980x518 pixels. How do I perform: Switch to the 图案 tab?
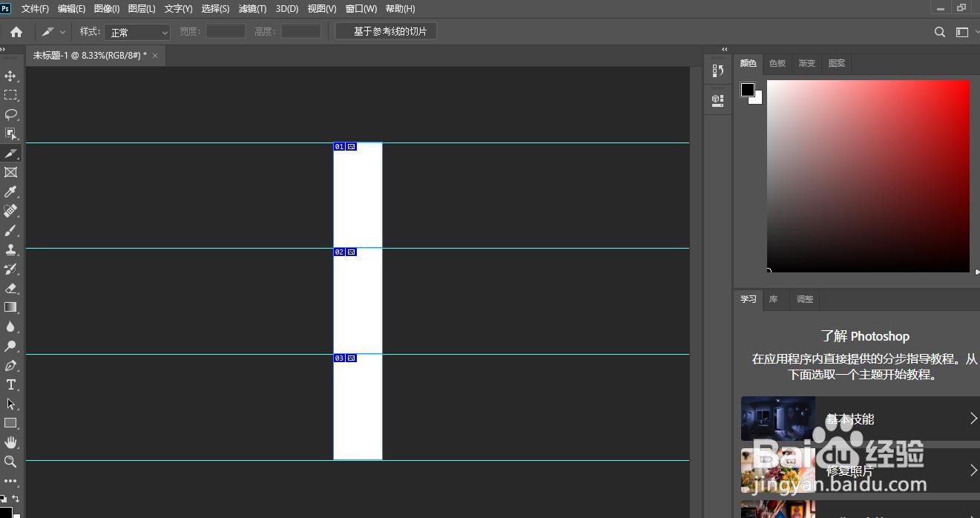pos(837,63)
